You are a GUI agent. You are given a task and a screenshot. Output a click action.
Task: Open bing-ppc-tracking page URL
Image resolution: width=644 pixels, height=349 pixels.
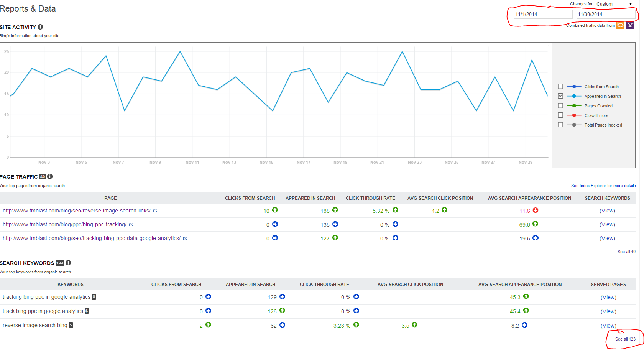tap(64, 224)
